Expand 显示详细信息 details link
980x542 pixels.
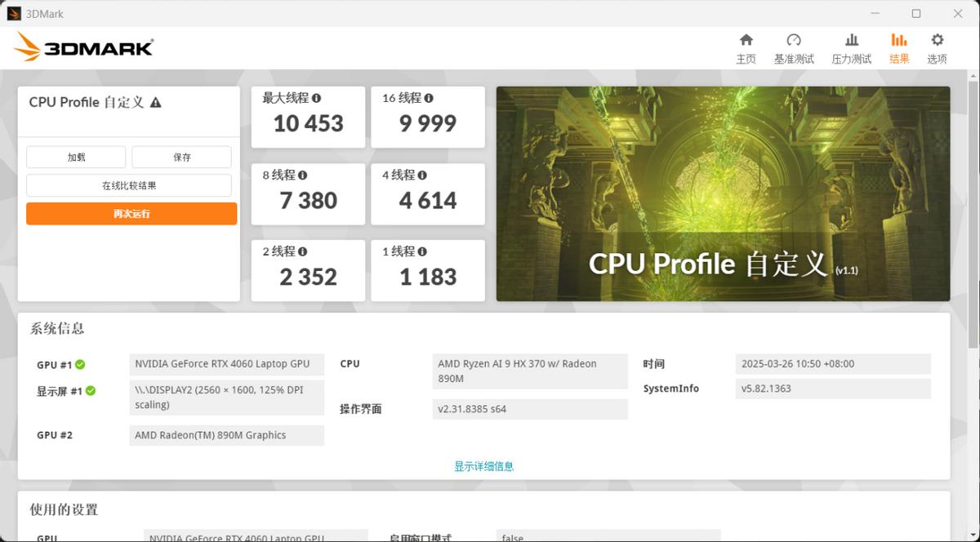tap(484, 466)
